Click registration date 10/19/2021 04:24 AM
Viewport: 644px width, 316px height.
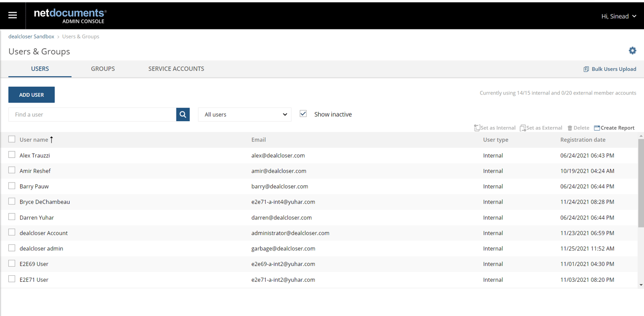click(587, 171)
